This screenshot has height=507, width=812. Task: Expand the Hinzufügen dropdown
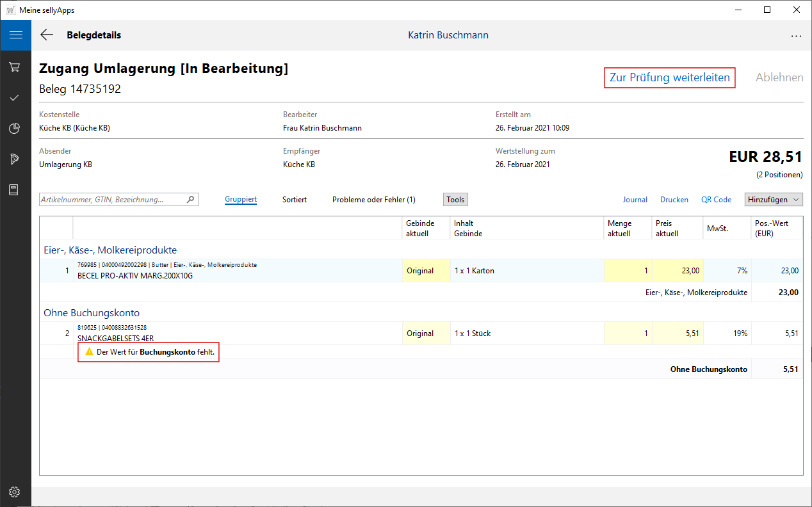tap(774, 200)
